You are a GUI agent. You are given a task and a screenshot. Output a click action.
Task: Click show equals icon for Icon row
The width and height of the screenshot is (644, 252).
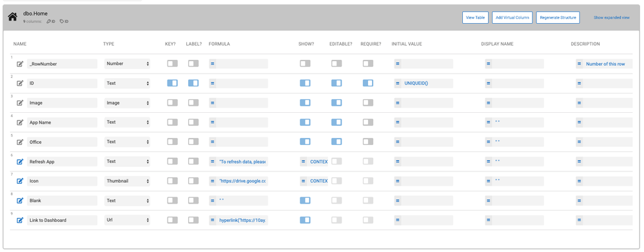pos(304,181)
